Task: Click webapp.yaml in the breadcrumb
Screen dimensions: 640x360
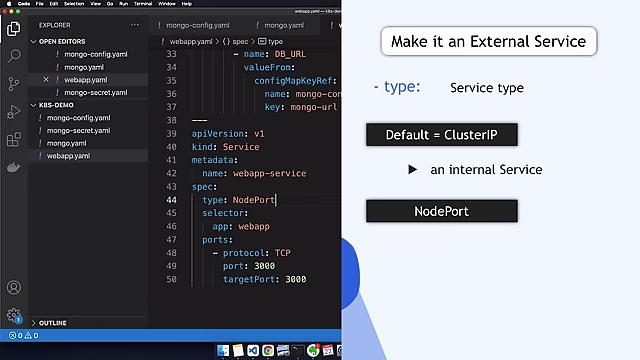Action: point(191,42)
